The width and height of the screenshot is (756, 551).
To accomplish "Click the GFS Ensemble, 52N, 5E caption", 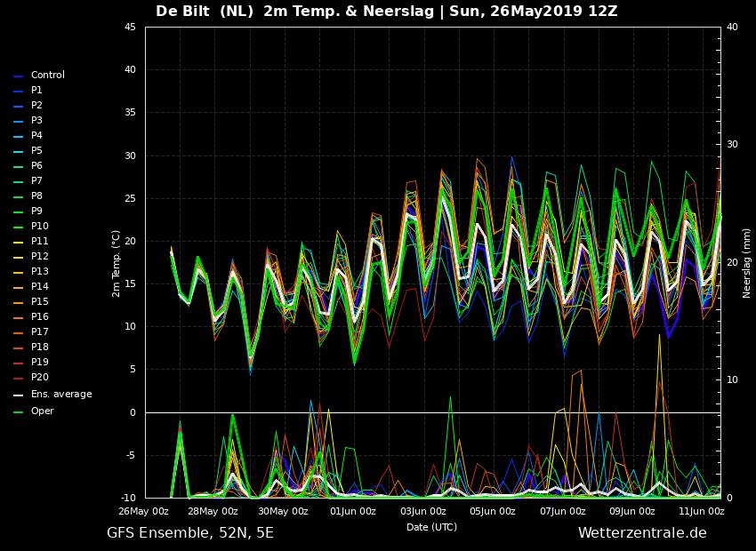I will [189, 533].
